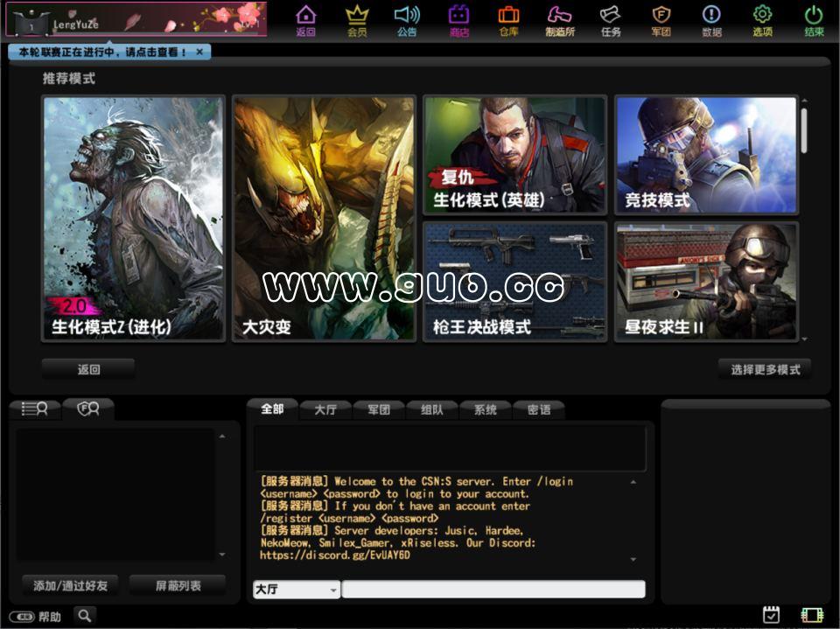Switch to the 组队 chat tab
Viewport: 840px width, 629px height.
tap(432, 410)
